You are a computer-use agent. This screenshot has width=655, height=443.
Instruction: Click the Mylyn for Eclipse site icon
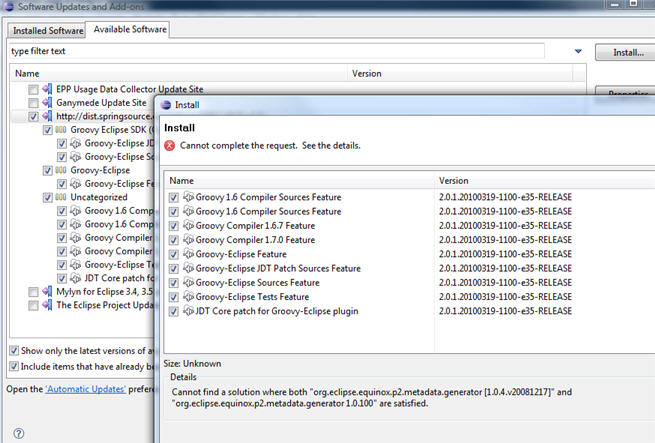47,291
